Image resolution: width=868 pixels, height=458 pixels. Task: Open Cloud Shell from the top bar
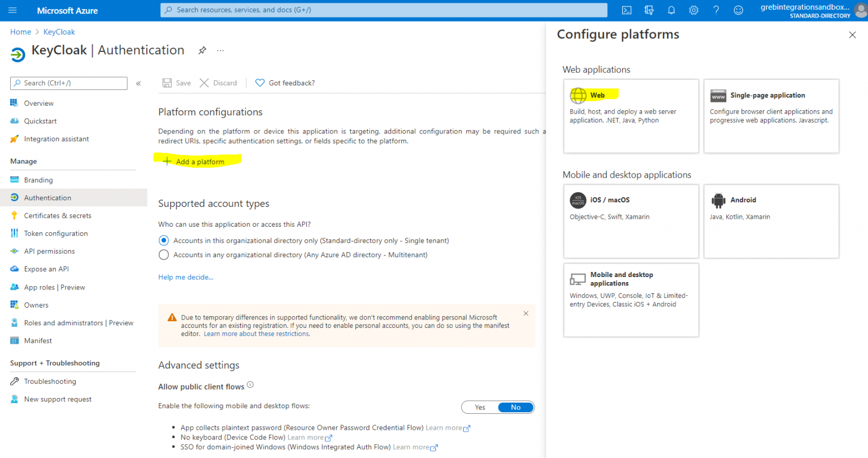626,10
